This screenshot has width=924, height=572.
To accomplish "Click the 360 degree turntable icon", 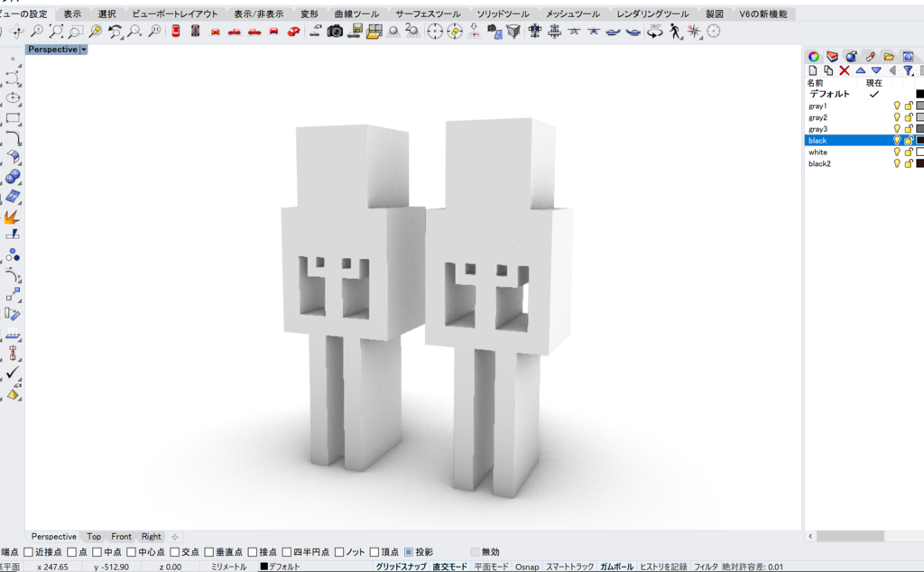I will 655,32.
